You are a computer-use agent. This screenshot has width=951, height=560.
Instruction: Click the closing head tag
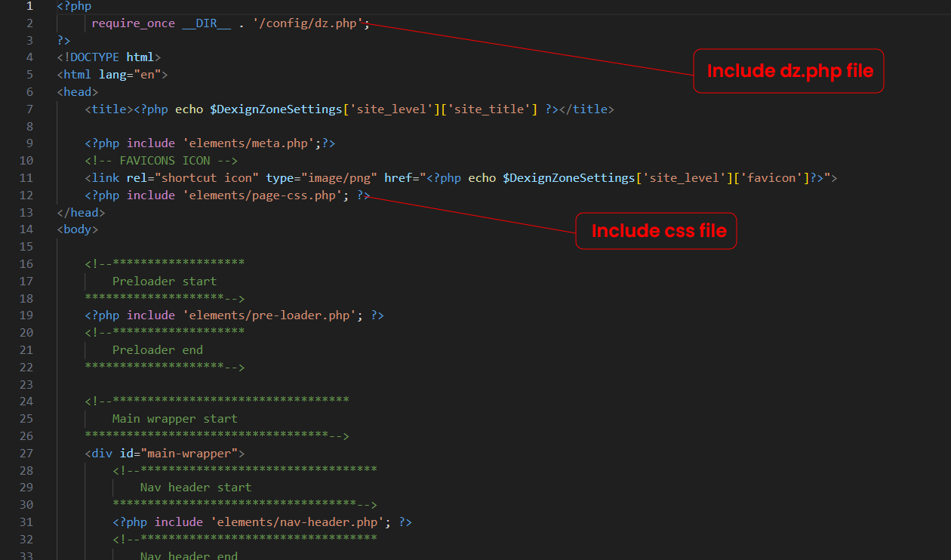pos(81,212)
